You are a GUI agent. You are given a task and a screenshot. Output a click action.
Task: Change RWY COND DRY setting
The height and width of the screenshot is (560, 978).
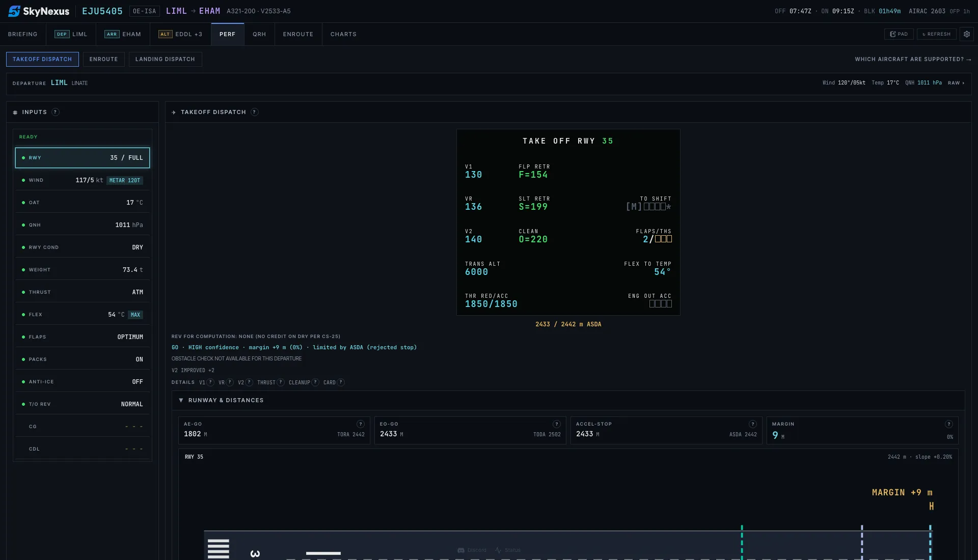(x=83, y=247)
